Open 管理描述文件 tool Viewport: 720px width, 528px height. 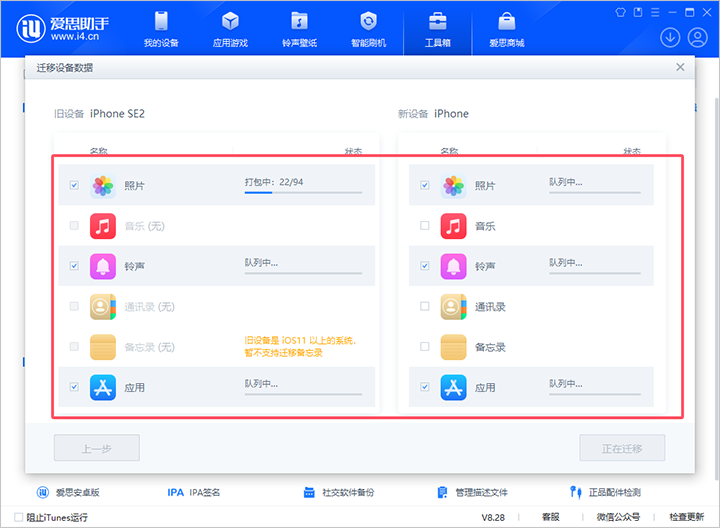coord(473,492)
